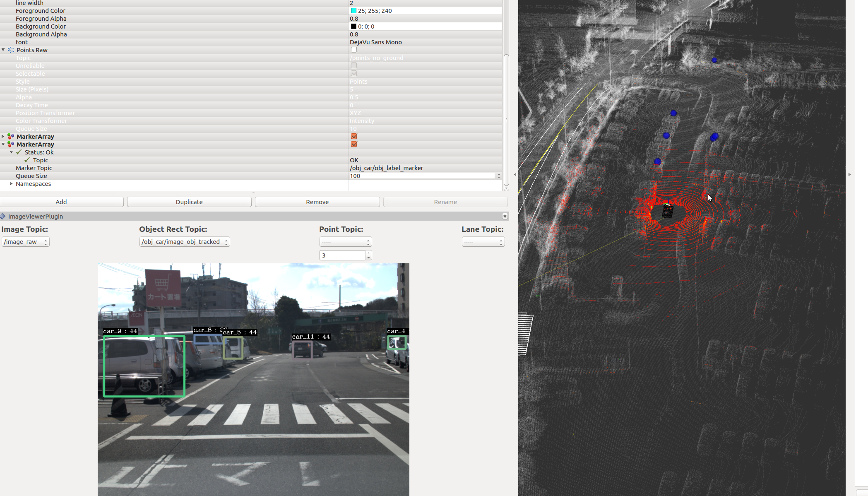Enable the Points Raw display checkbox
The height and width of the screenshot is (496, 868).
[x=354, y=50]
